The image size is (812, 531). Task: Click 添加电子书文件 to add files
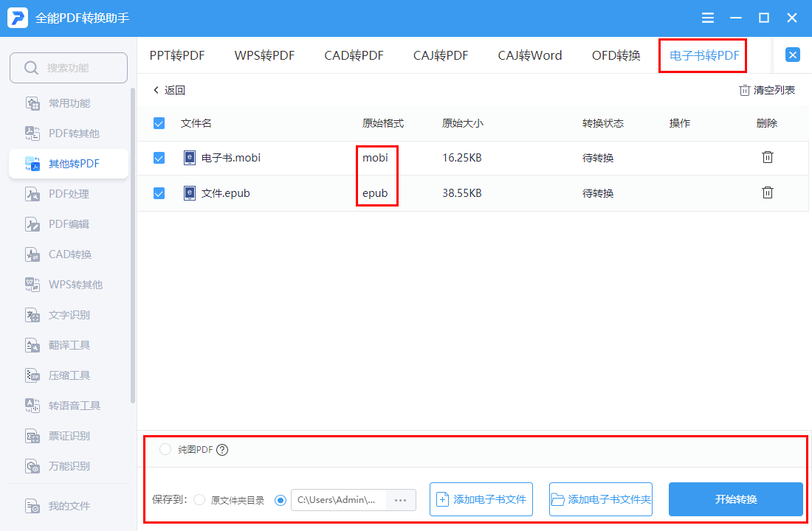[x=481, y=499]
